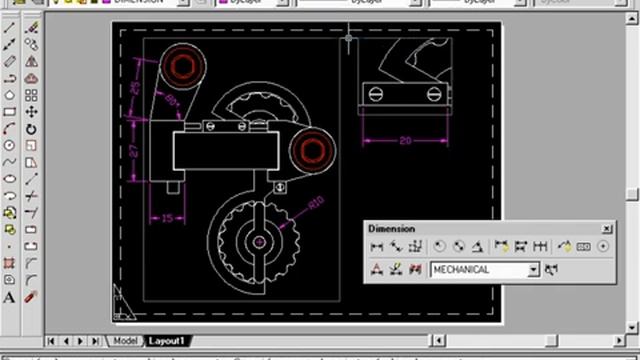Close the Dimension floating toolbar
The width and height of the screenshot is (640, 360).
(x=607, y=229)
